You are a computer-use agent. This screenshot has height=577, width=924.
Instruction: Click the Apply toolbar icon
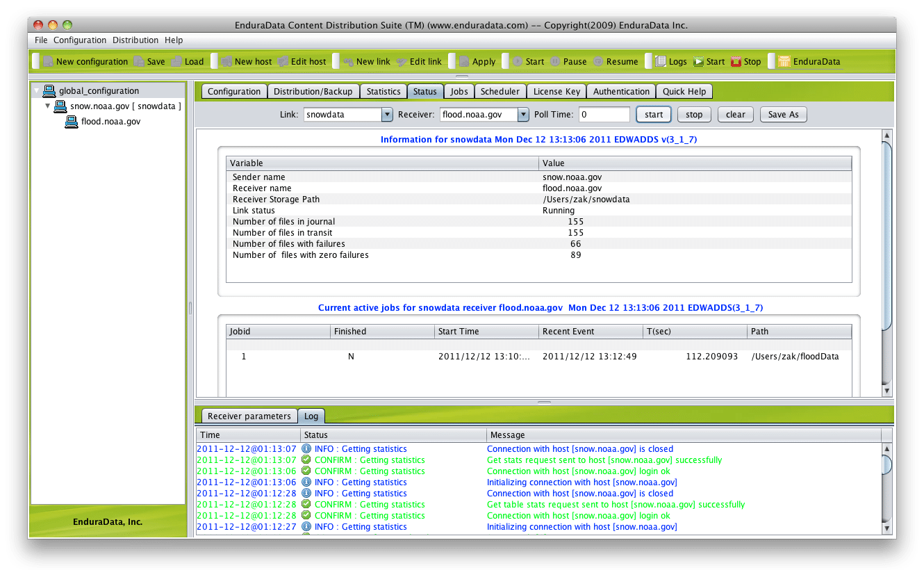(464, 61)
